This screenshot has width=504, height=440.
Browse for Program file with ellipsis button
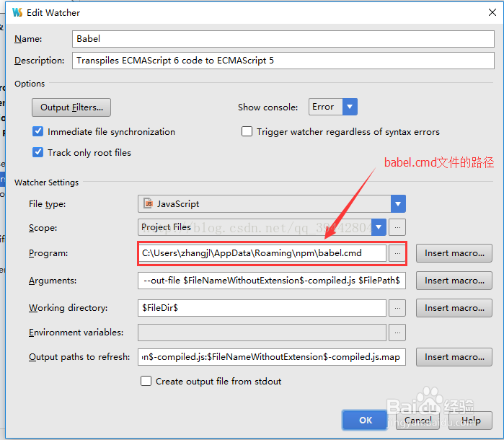click(x=397, y=253)
